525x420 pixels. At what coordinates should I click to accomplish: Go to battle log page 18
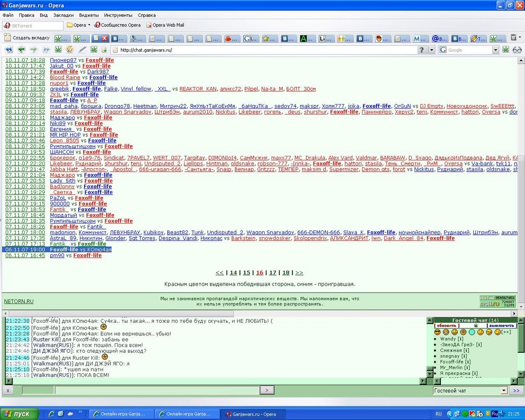[x=286, y=273]
